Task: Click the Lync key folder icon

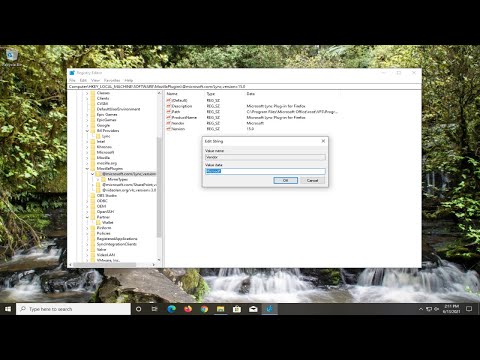Action: [98, 136]
